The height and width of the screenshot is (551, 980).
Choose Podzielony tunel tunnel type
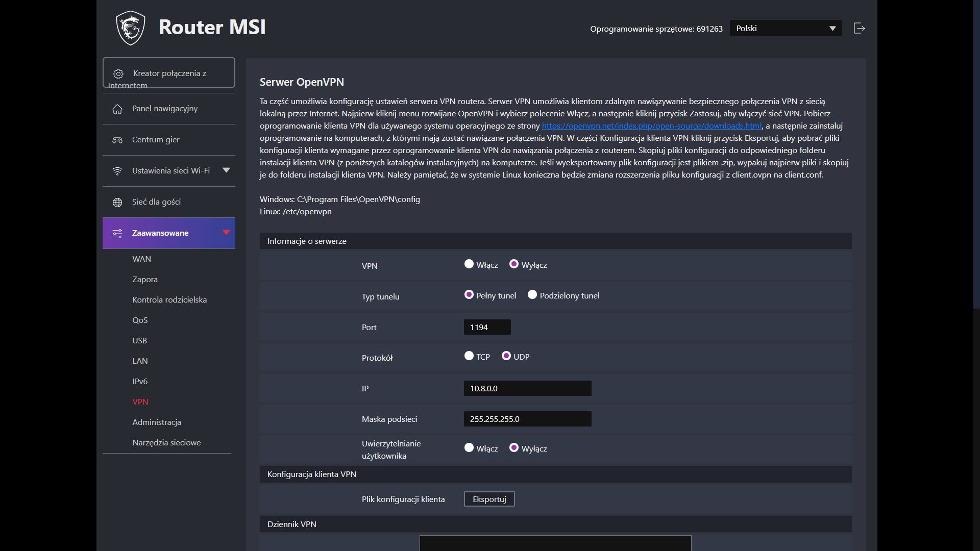(532, 295)
